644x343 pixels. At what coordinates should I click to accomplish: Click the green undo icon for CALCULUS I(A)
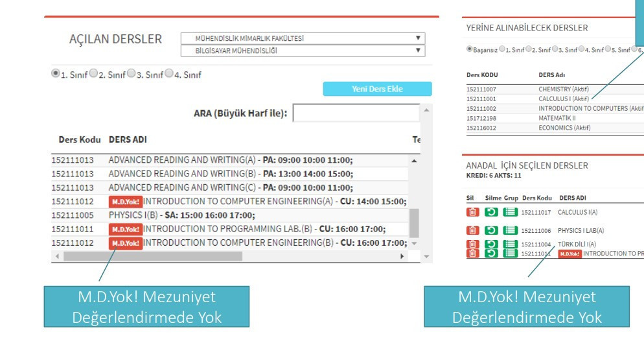click(491, 212)
